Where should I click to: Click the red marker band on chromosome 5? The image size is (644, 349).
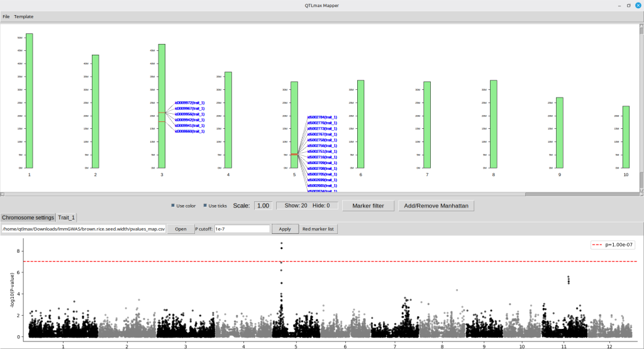click(x=294, y=154)
